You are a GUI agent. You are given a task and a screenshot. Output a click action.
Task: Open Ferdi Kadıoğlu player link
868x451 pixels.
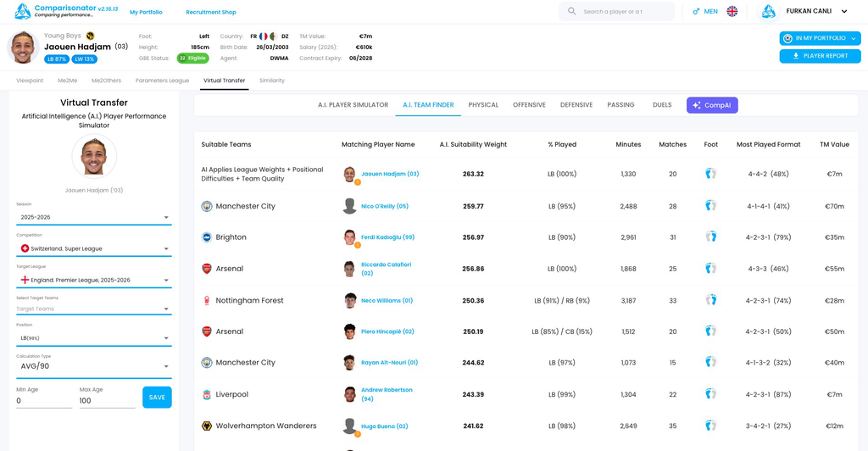click(x=387, y=237)
